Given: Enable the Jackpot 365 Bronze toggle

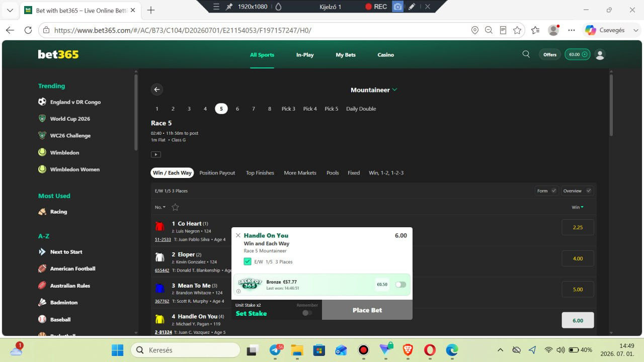Looking at the screenshot, I should pyautogui.click(x=400, y=285).
